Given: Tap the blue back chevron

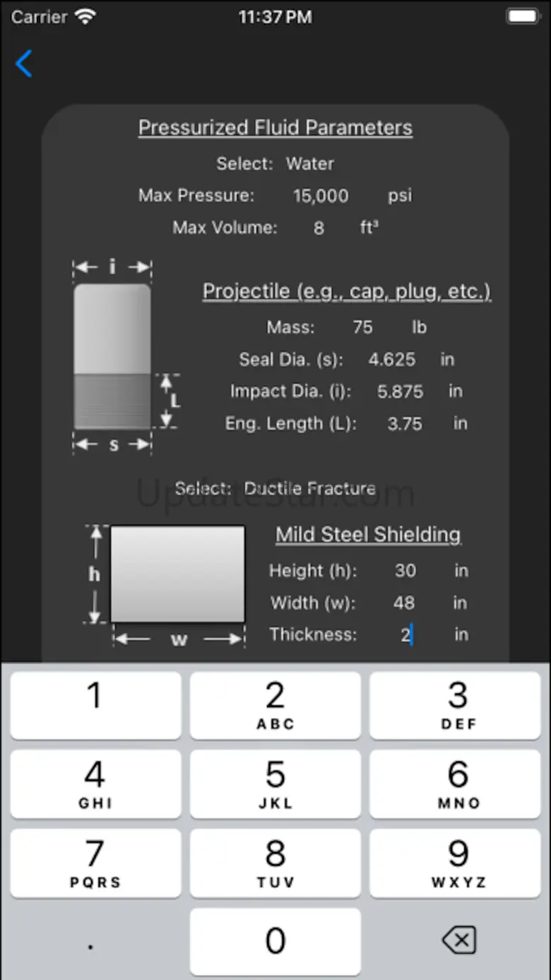Looking at the screenshot, I should click(x=24, y=64).
